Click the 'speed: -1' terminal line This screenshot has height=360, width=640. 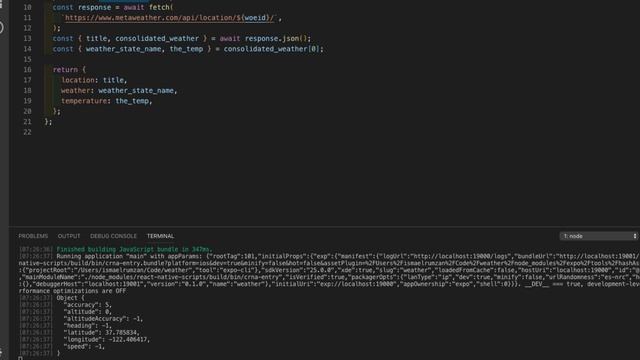click(x=84, y=346)
